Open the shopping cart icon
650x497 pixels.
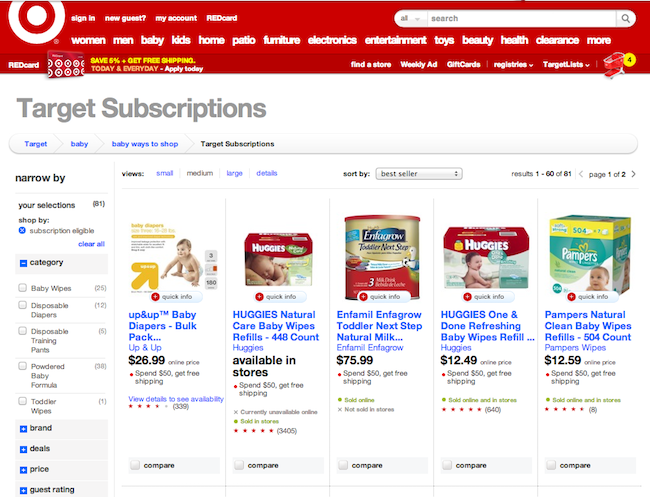(614, 65)
